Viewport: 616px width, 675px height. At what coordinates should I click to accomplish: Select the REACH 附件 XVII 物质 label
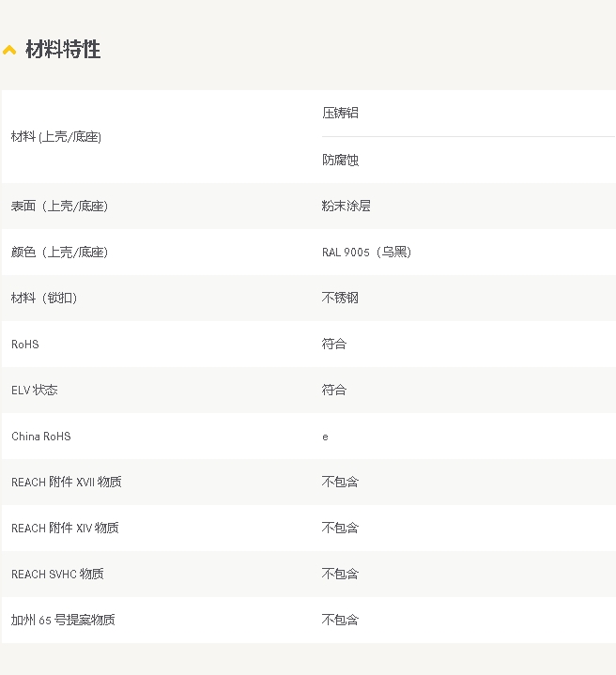pos(67,482)
